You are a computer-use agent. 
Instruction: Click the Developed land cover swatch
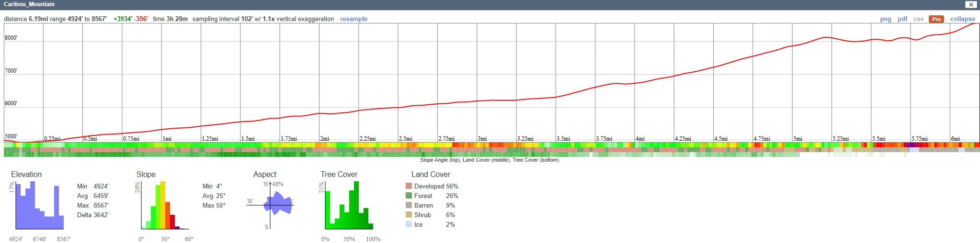(x=409, y=186)
